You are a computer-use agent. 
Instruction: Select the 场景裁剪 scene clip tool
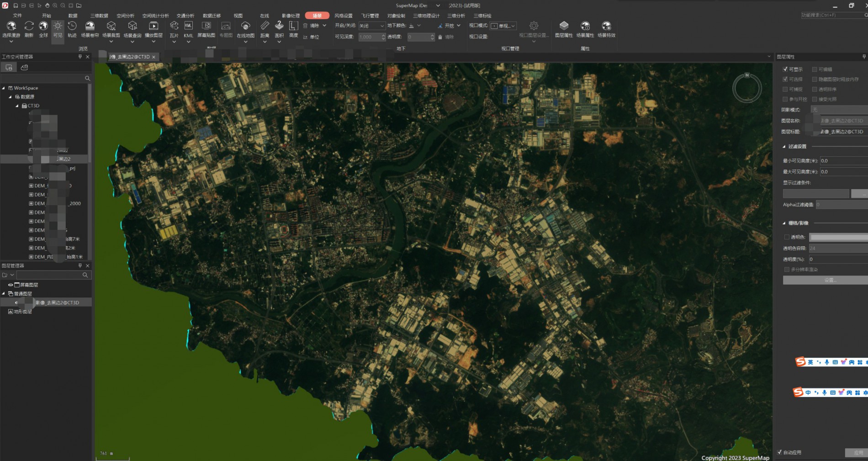point(111,30)
